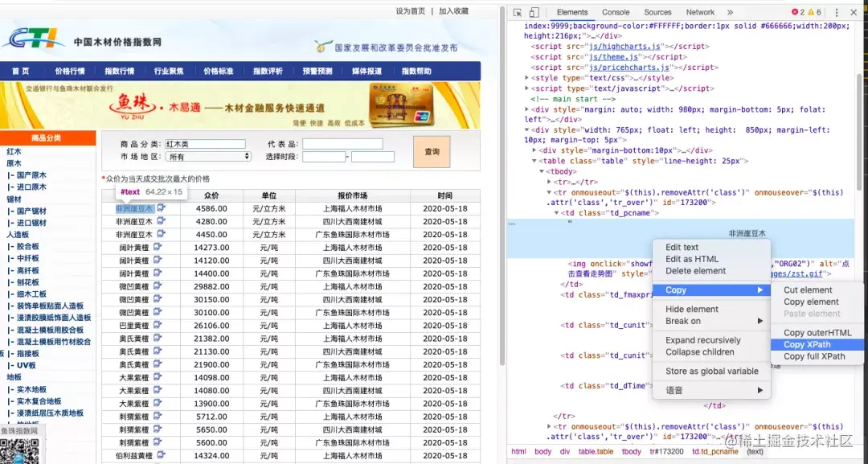The image size is (868, 464).
Task: Select Copy outerHTML in the submenu
Action: tap(817, 333)
